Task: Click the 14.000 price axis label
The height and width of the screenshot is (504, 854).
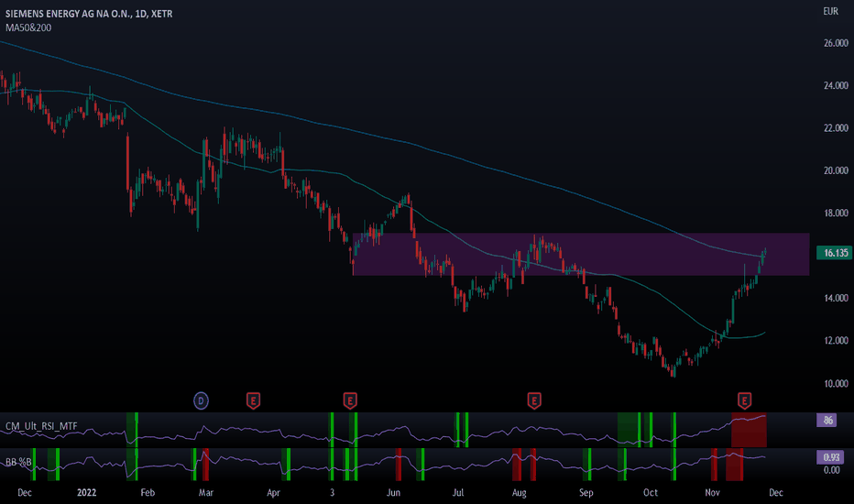Action: (x=836, y=298)
